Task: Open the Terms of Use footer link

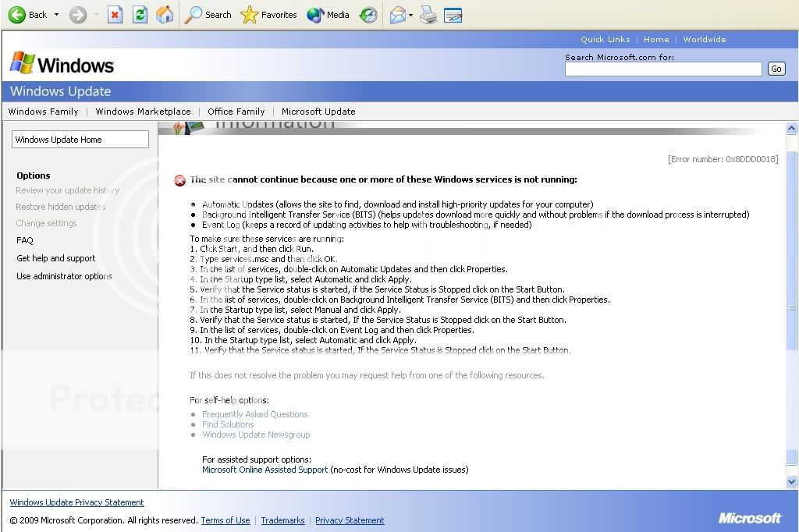Action: coord(225,520)
